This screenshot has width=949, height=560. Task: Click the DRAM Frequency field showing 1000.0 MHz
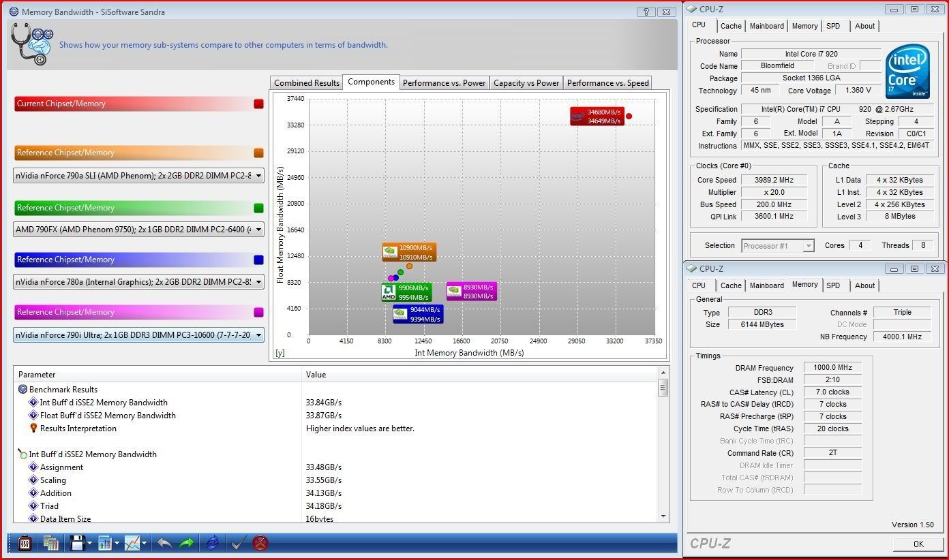[x=832, y=368]
